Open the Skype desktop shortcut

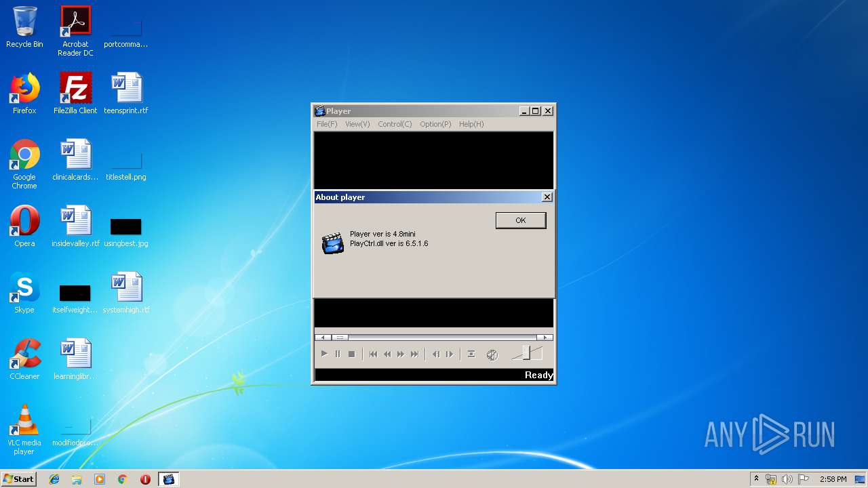24,293
